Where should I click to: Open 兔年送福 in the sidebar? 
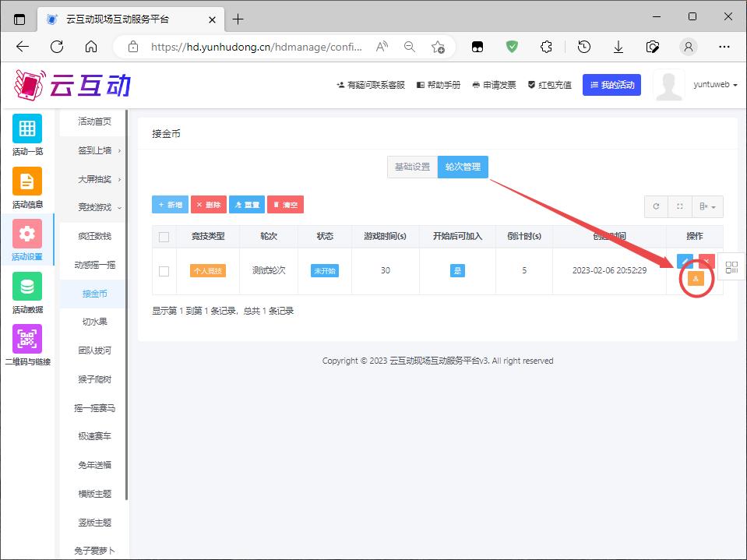pos(95,465)
